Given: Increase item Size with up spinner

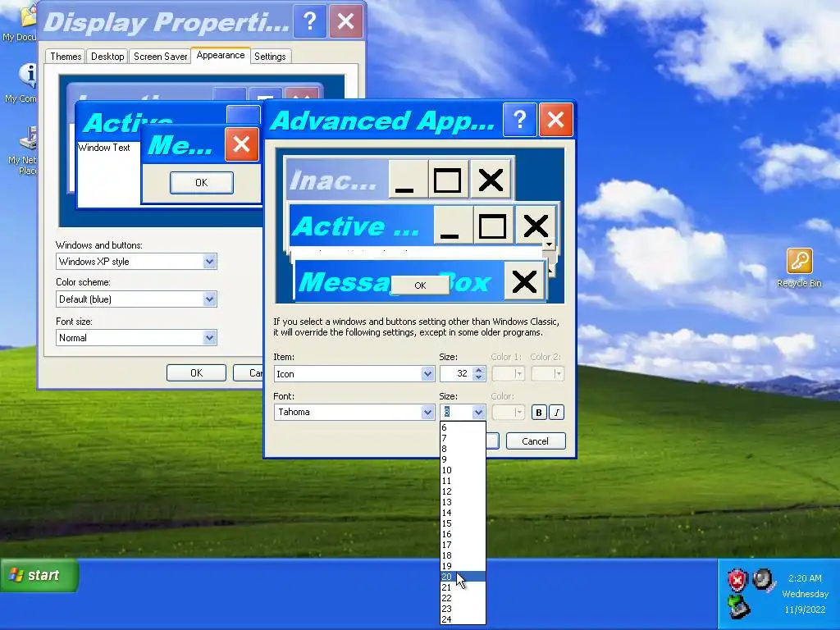Looking at the screenshot, I should (479, 370).
